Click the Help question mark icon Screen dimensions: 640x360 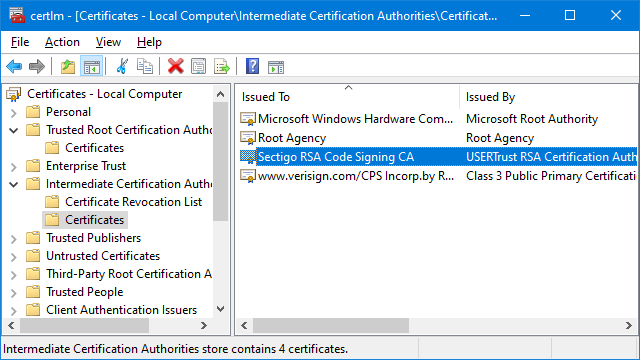[x=252, y=66]
